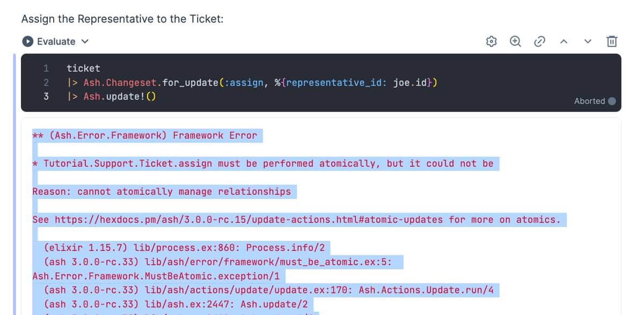Click the Evaluate play button
The height and width of the screenshot is (315, 644).
pyautogui.click(x=27, y=41)
